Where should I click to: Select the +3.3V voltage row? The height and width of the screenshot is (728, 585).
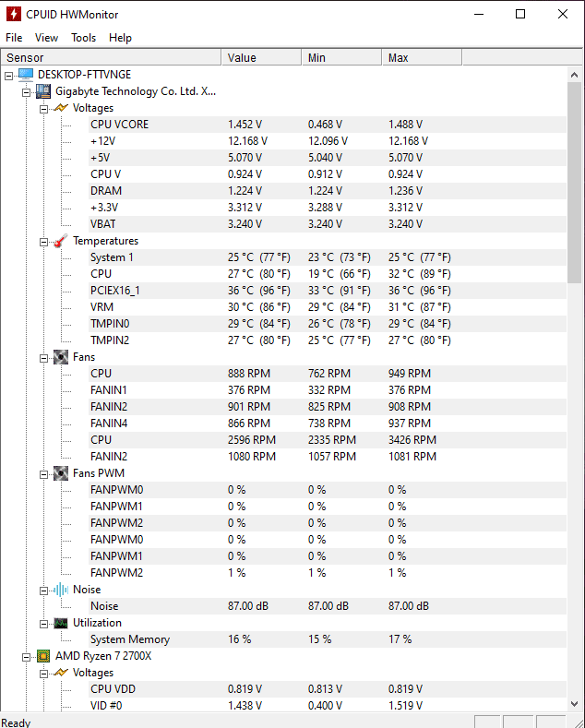[328, 208]
